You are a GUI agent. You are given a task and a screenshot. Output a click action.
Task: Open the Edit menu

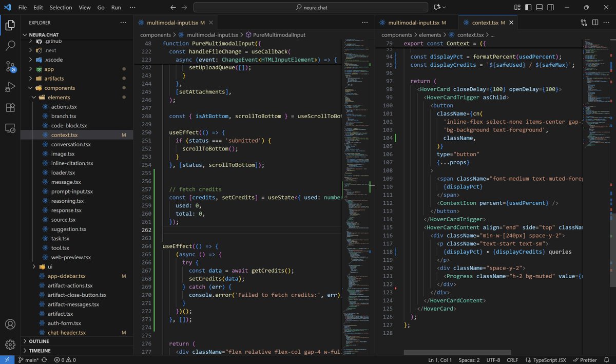[x=38, y=8]
